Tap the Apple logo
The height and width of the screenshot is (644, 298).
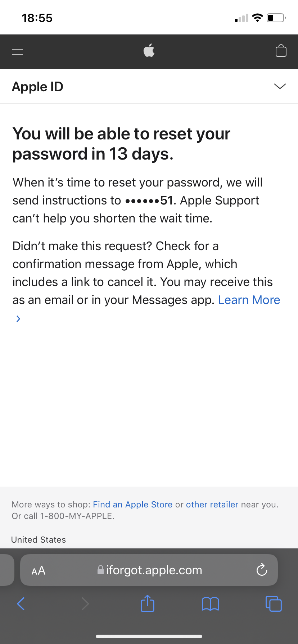(x=149, y=51)
